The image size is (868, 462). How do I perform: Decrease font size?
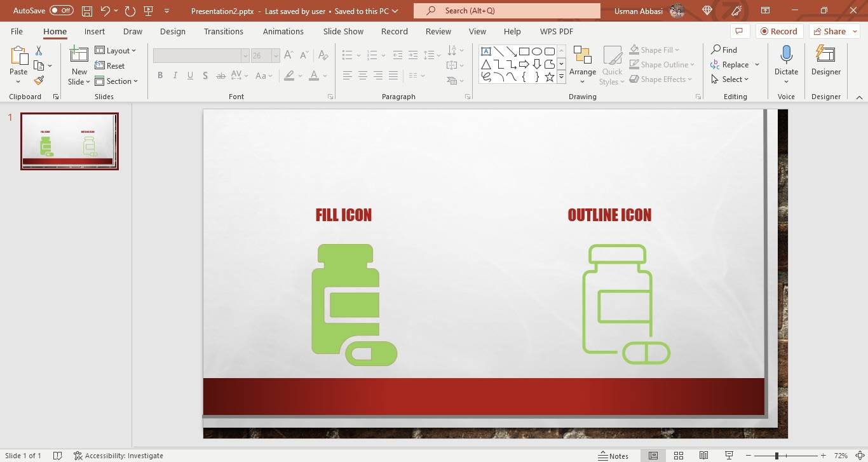tap(304, 55)
